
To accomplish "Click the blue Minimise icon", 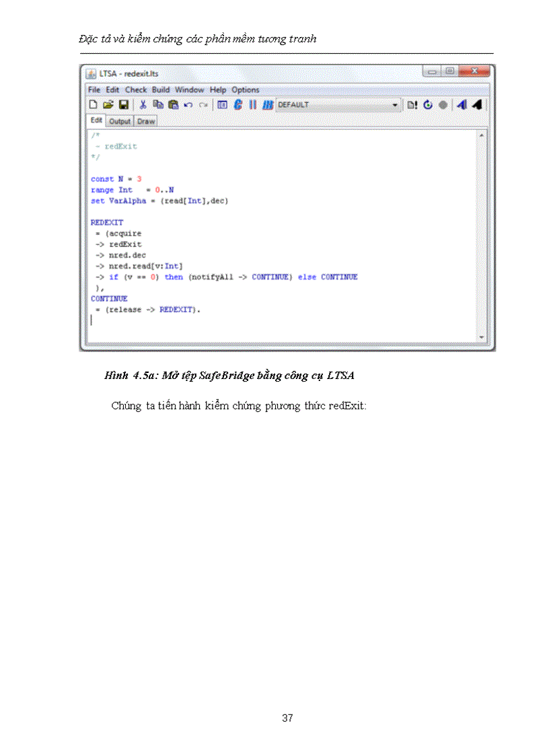I will tap(267, 105).
